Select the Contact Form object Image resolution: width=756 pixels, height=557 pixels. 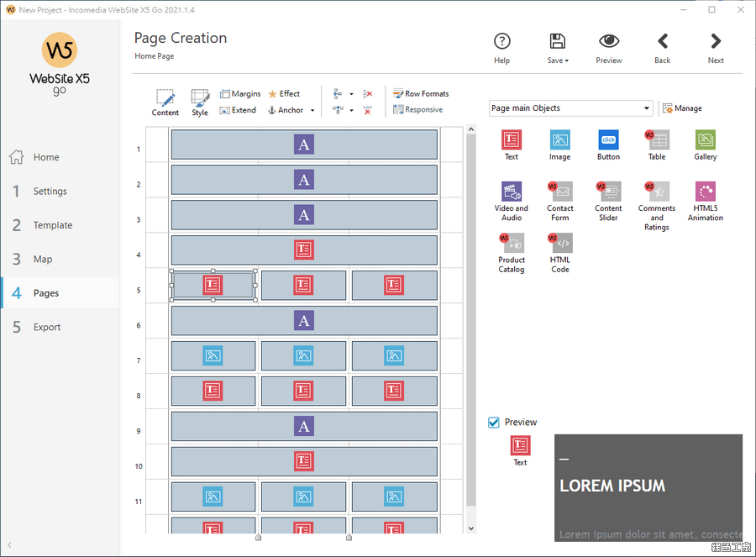pyautogui.click(x=559, y=201)
